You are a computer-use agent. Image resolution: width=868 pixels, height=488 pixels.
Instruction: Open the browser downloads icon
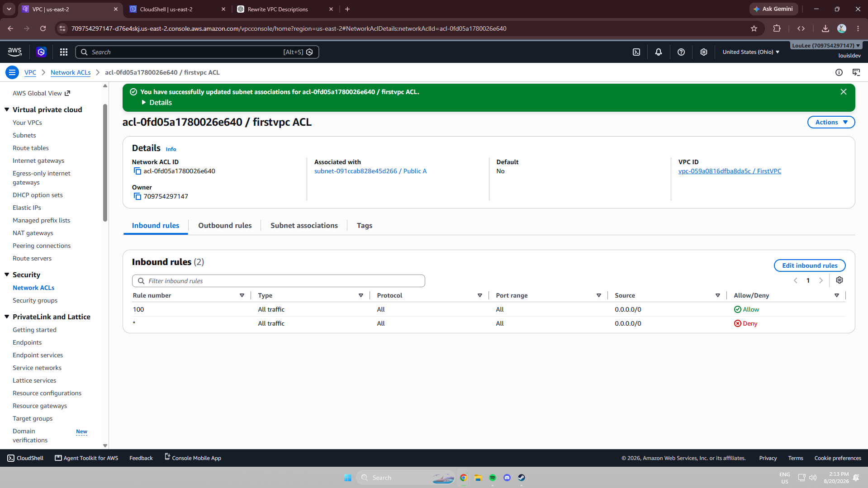tap(825, 28)
